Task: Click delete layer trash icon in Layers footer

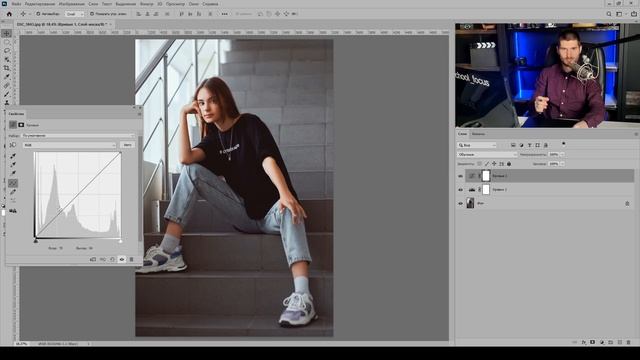Action: [x=629, y=342]
